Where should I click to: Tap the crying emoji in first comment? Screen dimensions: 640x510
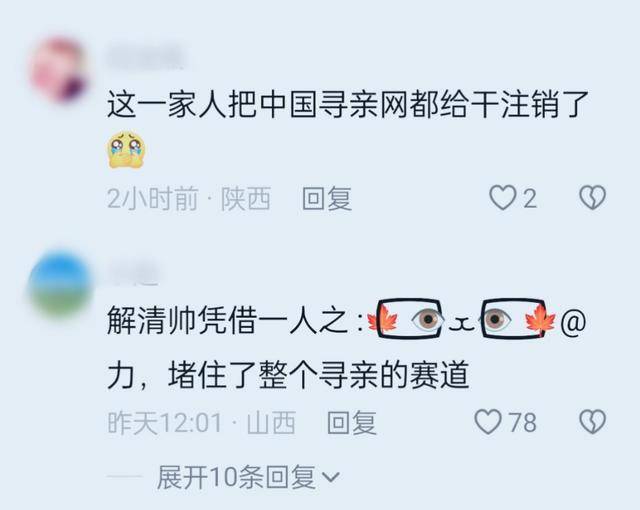click(127, 149)
